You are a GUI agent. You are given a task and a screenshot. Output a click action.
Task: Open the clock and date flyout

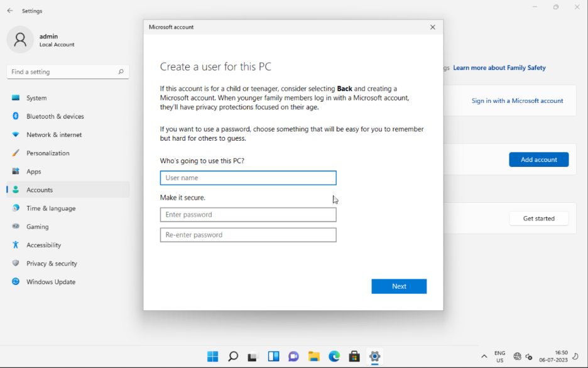click(x=553, y=357)
